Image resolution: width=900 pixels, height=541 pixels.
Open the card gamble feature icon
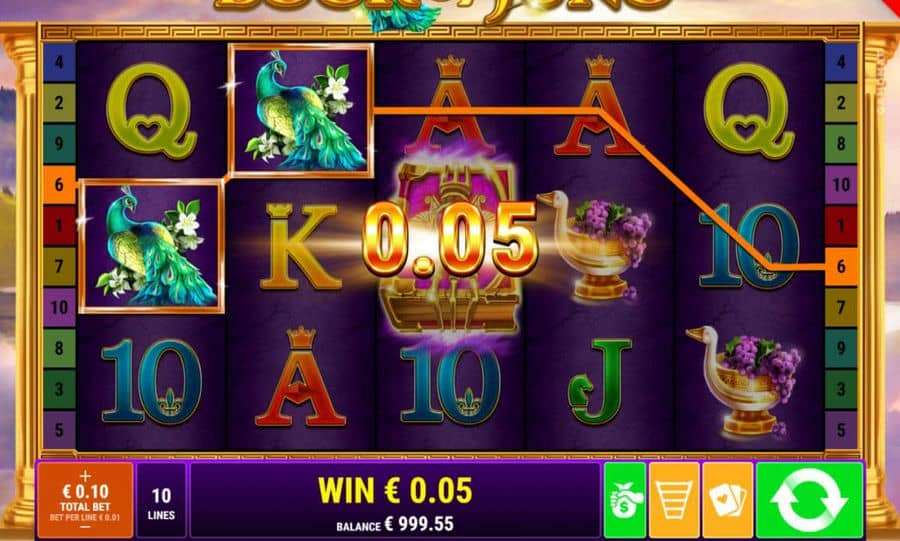727,500
